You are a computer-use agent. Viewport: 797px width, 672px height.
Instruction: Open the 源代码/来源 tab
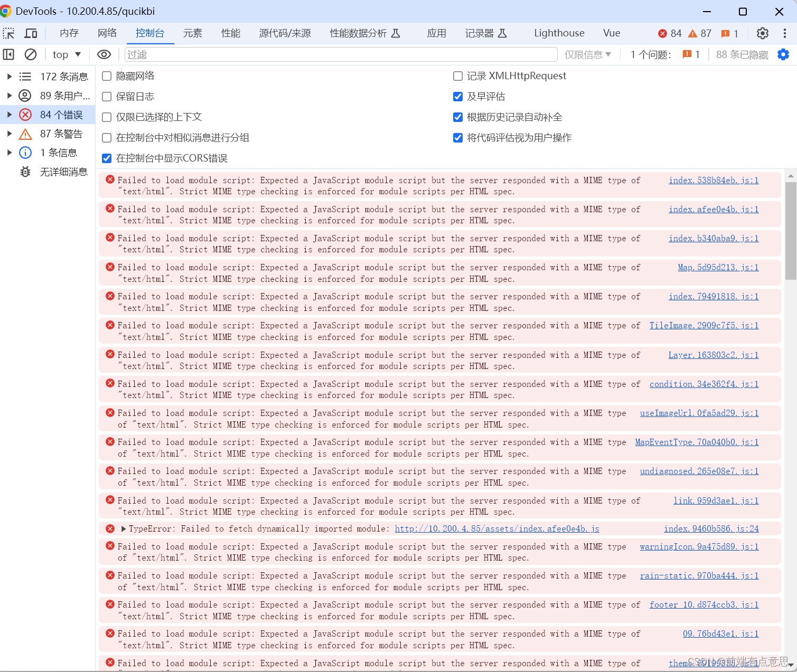(x=285, y=33)
